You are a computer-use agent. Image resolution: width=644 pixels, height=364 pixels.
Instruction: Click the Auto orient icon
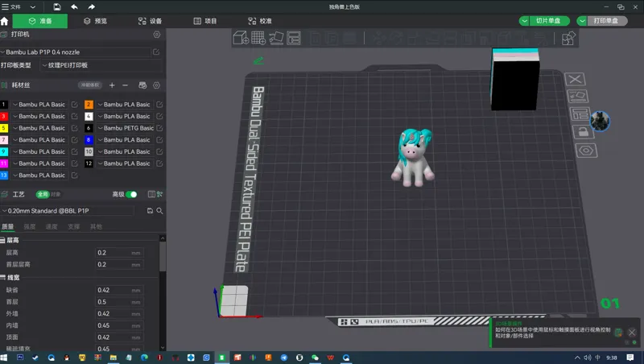coord(276,38)
